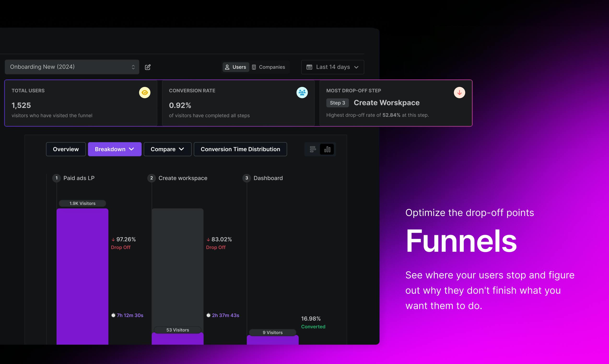Screen dimensions: 609x364
Task: Click the Create workspace step label
Action: point(183,178)
